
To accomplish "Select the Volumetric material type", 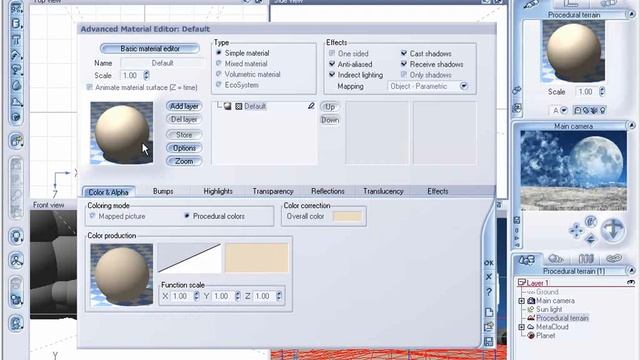I will (x=219, y=74).
